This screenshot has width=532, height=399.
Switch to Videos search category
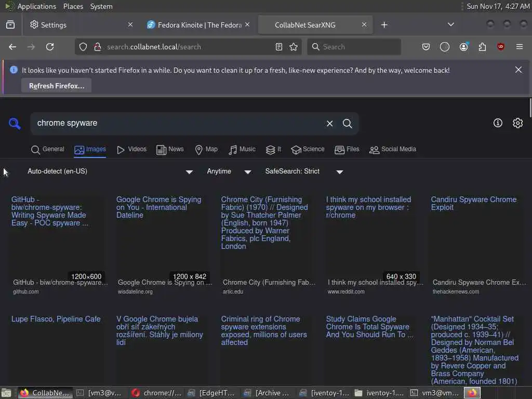point(131,149)
